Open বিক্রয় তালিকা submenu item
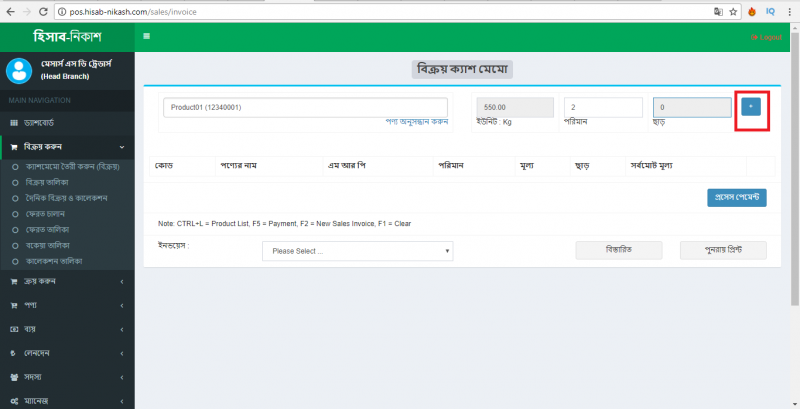Image resolution: width=800 pixels, height=409 pixels. coord(47,183)
